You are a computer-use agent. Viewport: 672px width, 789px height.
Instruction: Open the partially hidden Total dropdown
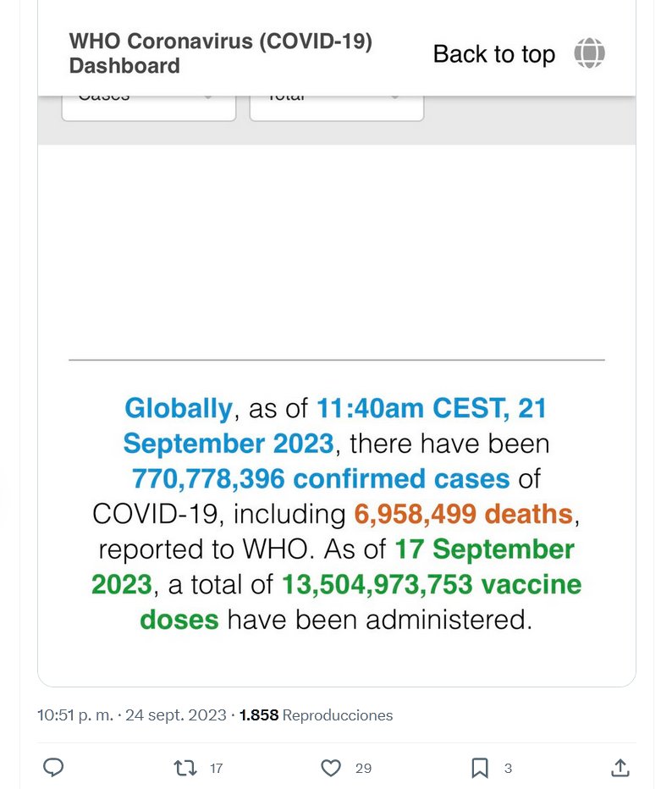[336, 105]
